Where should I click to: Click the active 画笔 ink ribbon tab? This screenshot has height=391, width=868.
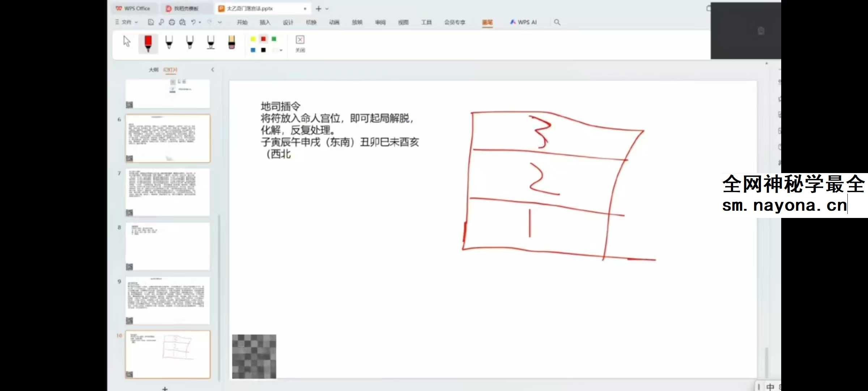pyautogui.click(x=488, y=22)
